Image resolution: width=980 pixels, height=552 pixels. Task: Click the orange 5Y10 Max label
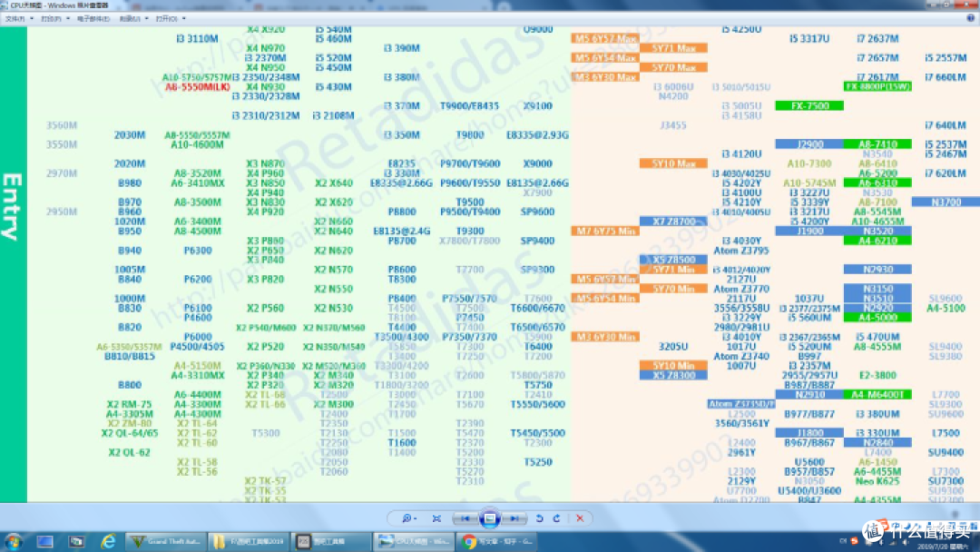click(x=673, y=163)
